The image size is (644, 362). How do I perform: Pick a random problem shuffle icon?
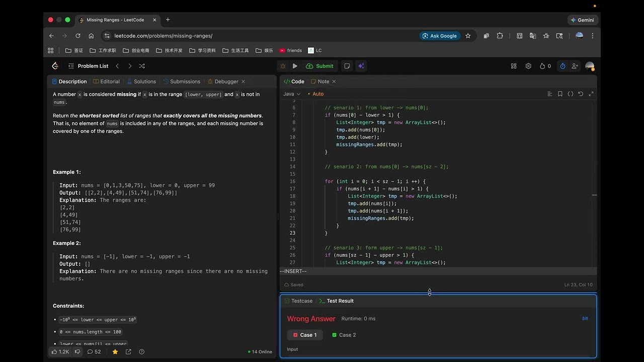[142, 66]
